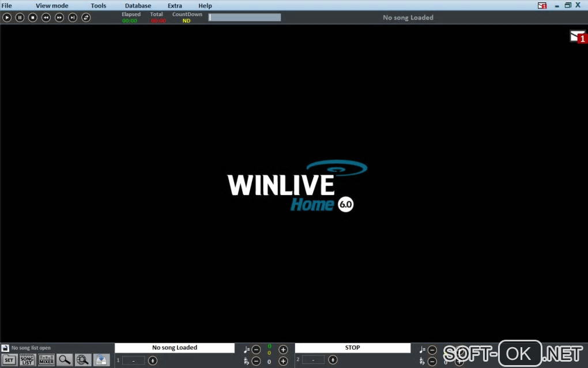Click the Play button in the transport bar
Screen dimensions: 588x368
click(7, 17)
